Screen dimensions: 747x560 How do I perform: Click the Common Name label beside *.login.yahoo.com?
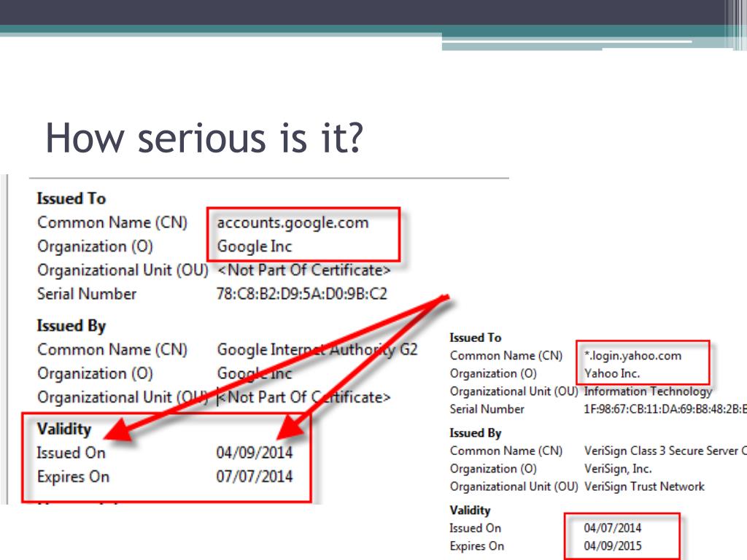[506, 356]
